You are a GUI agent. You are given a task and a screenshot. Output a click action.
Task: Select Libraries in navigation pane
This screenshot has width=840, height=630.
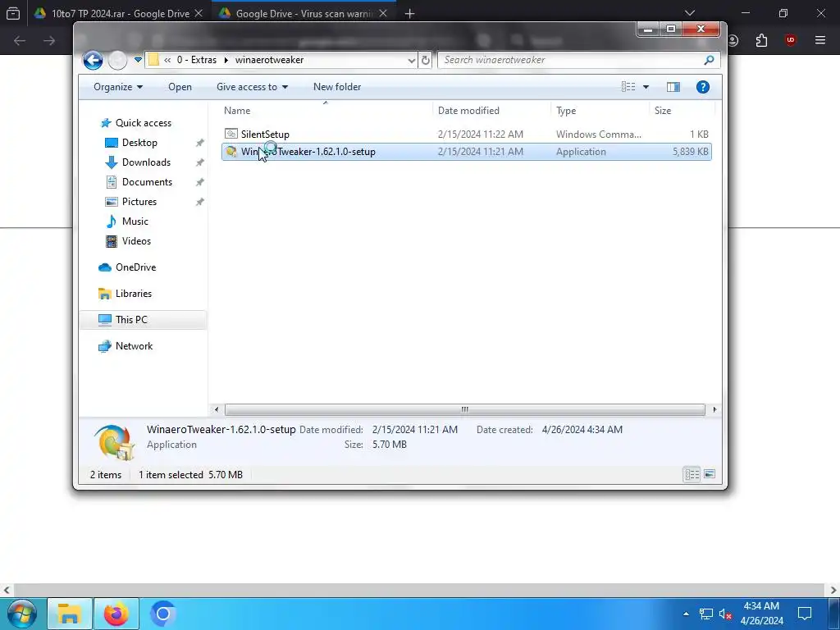126,294
